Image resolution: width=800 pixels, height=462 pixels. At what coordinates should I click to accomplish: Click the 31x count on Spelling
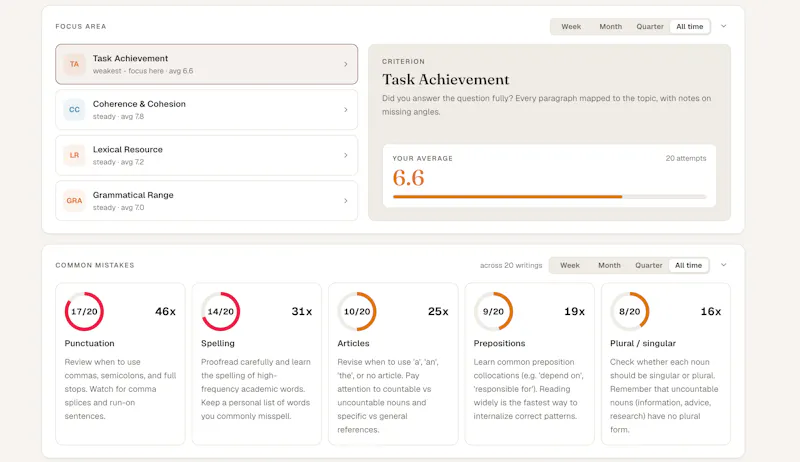(302, 311)
